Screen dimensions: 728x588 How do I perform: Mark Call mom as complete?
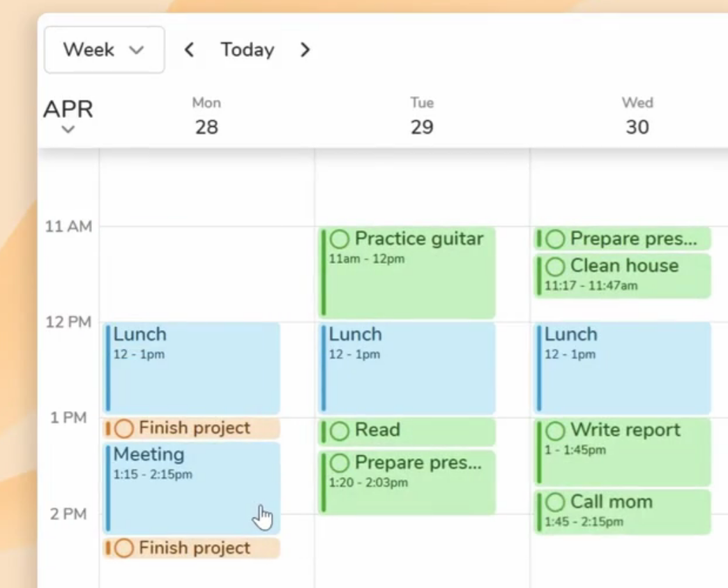[x=554, y=502]
